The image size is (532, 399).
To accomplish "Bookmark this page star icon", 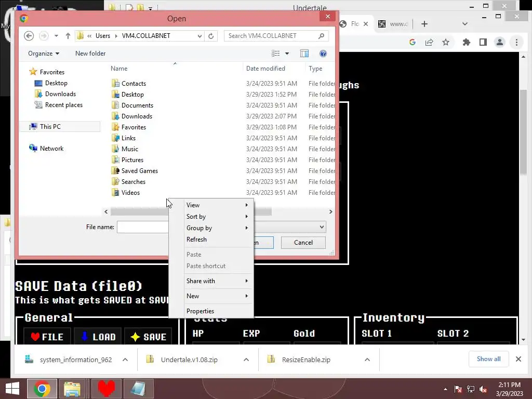I will click(445, 42).
